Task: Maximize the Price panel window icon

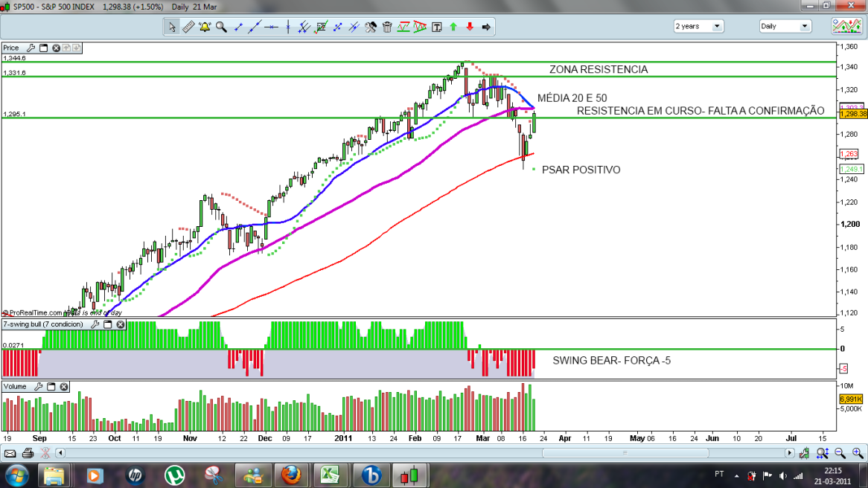Action: tap(44, 48)
